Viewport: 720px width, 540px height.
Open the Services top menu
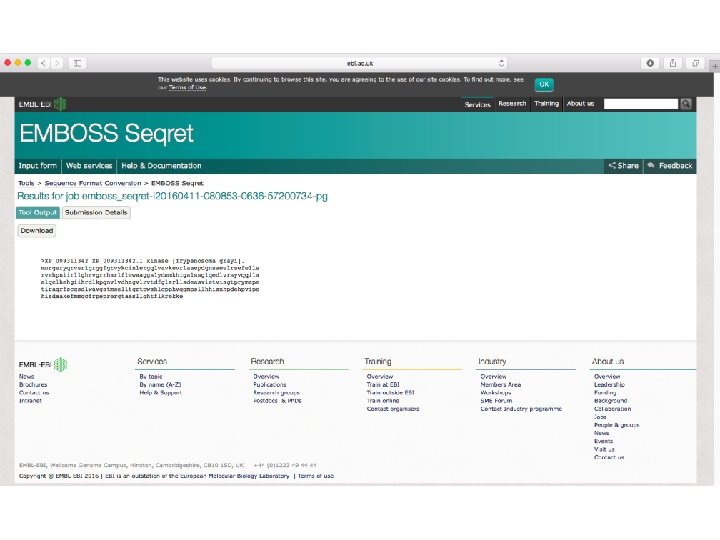[478, 104]
